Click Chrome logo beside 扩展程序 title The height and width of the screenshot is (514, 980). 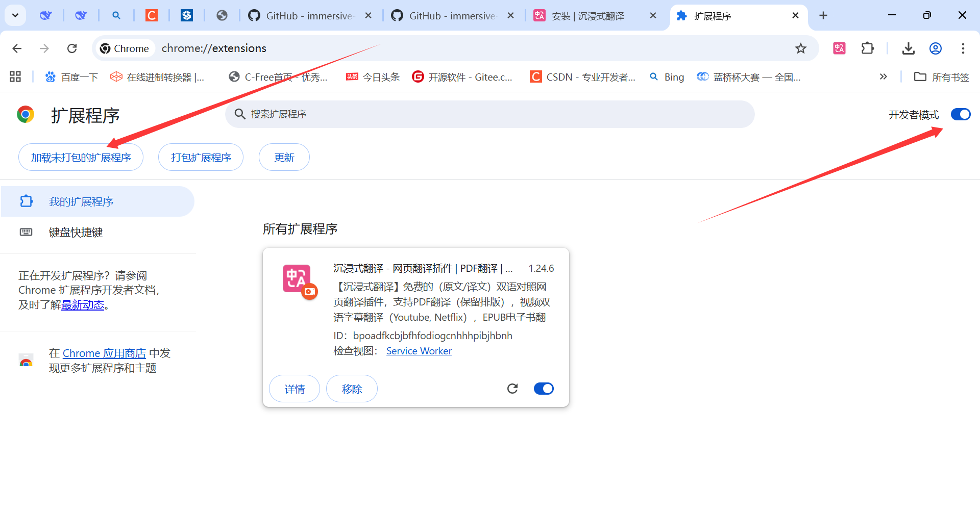pyautogui.click(x=26, y=114)
